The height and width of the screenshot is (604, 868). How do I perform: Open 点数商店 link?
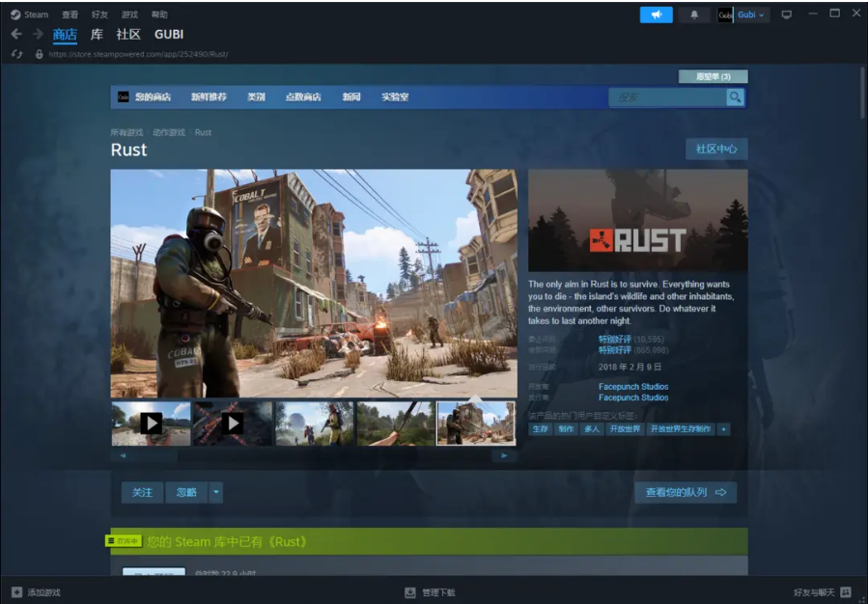[303, 96]
